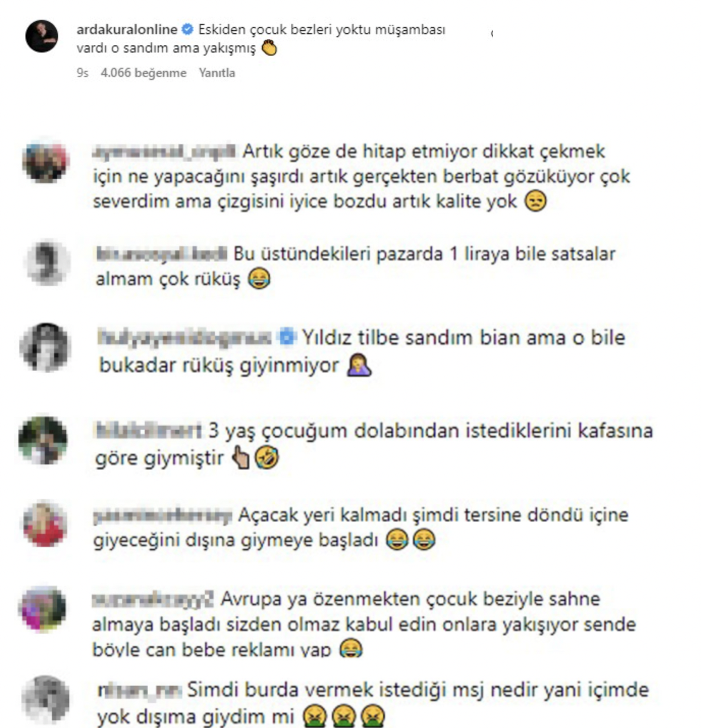701x728 pixels.
Task: Click the 9s timestamp under the comment
Action: pyautogui.click(x=83, y=73)
